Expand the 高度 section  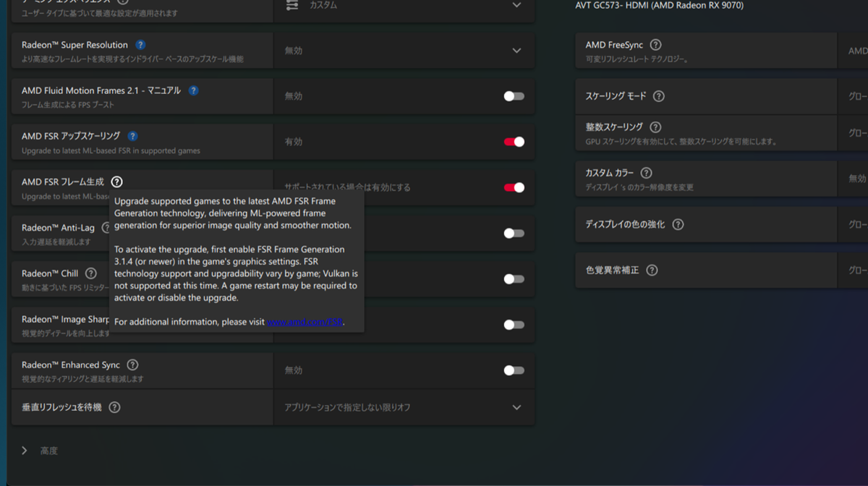pyautogui.click(x=25, y=451)
